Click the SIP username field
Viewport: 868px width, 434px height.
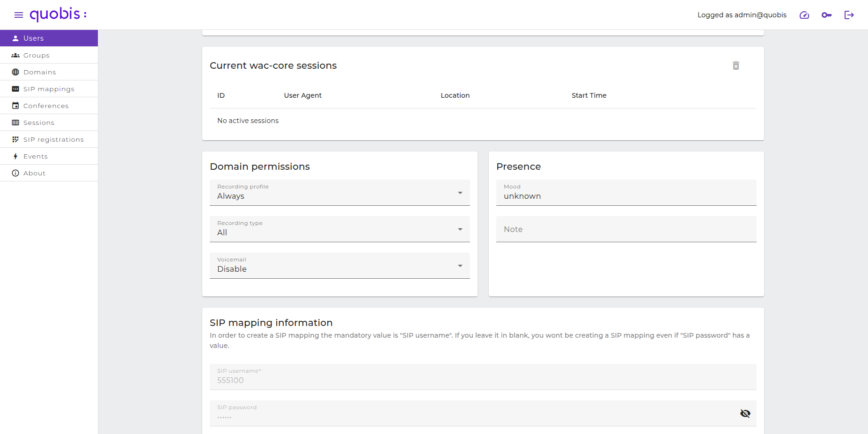click(x=483, y=377)
